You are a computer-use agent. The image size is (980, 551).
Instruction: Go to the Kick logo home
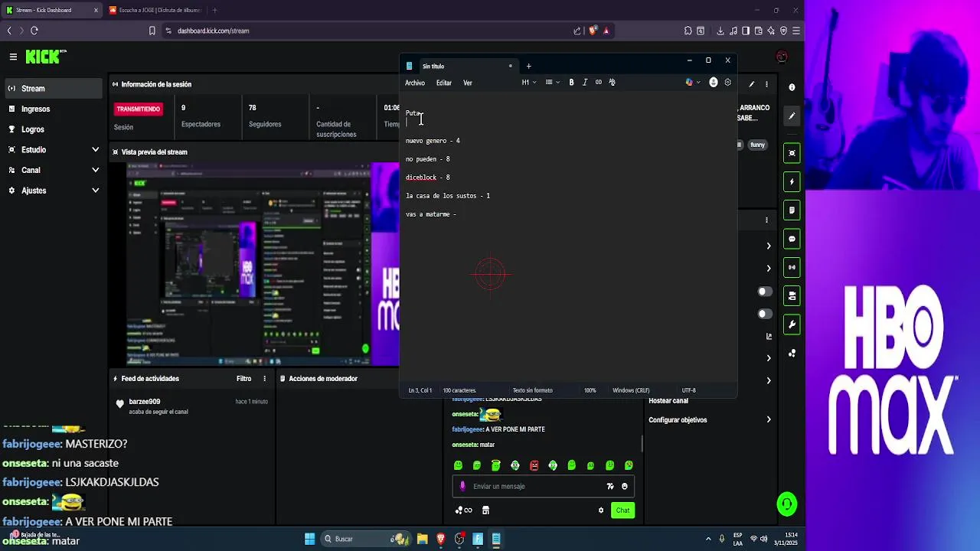(46, 57)
